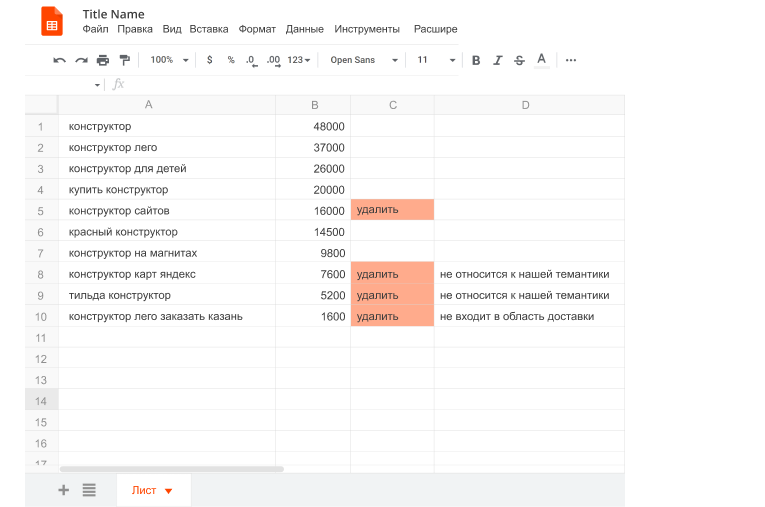This screenshot has height=507, width=765.
Task: Open the Формат menu
Action: [257, 29]
